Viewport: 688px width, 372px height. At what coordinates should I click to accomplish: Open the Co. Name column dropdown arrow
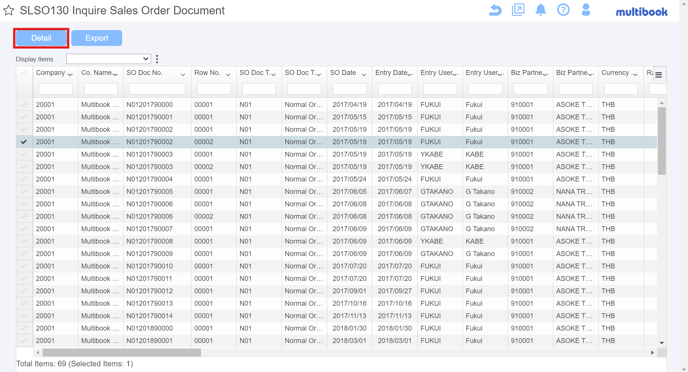point(115,75)
